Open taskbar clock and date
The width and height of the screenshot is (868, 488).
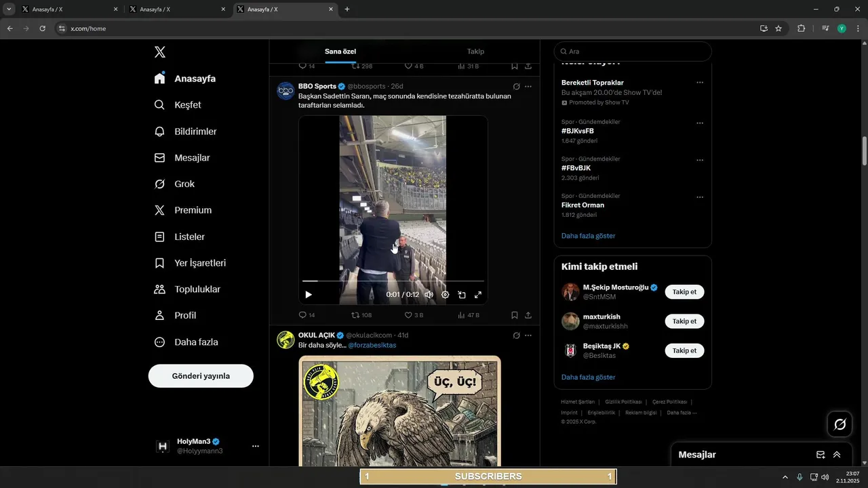pyautogui.click(x=848, y=477)
